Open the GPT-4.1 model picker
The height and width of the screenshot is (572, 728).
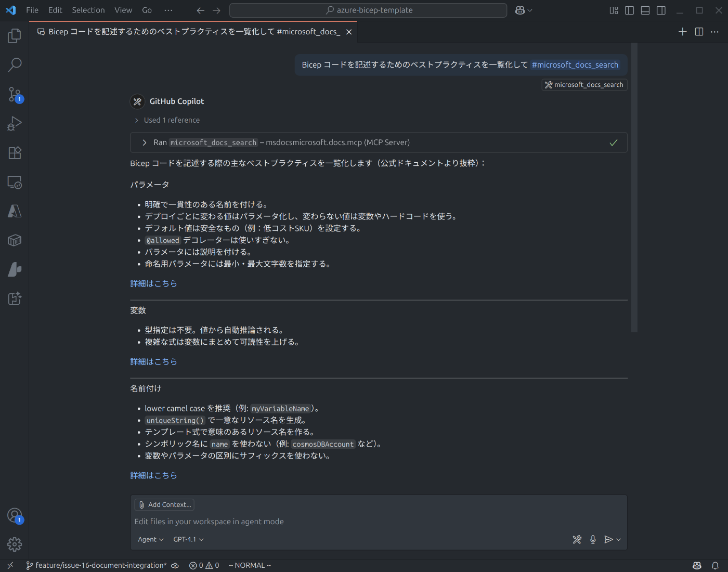(188, 540)
